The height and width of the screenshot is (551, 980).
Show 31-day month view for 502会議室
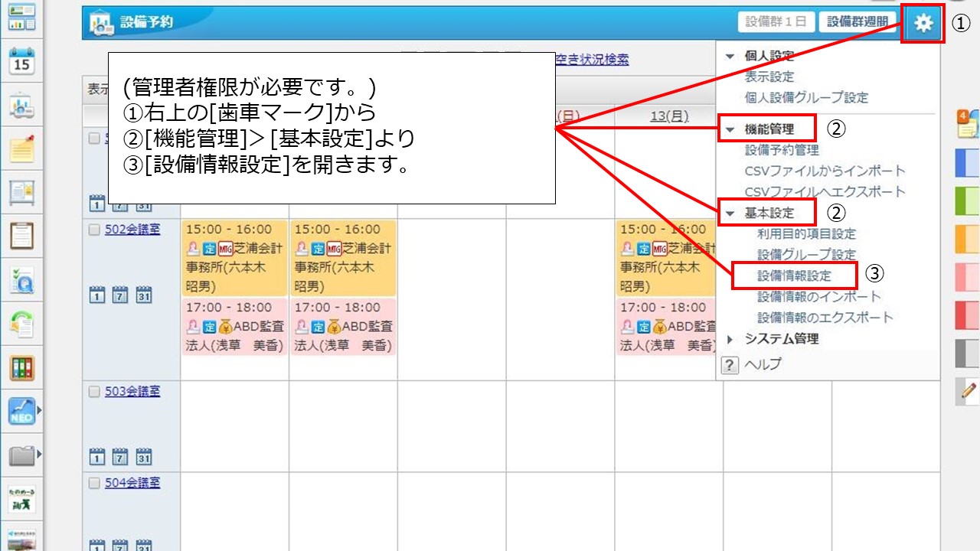coord(143,294)
